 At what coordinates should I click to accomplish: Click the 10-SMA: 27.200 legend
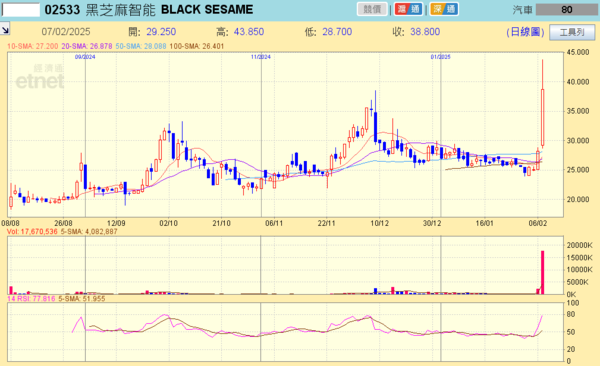coord(33,46)
